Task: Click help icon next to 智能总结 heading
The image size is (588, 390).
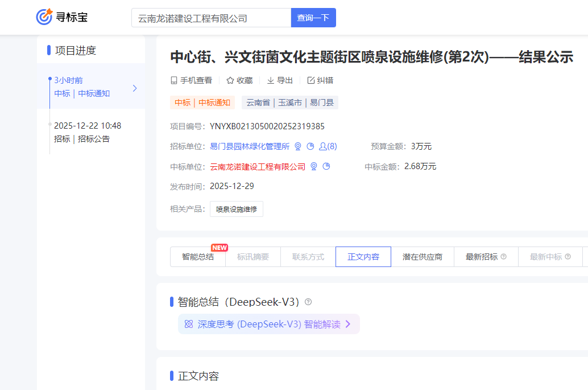Action: pos(308,302)
